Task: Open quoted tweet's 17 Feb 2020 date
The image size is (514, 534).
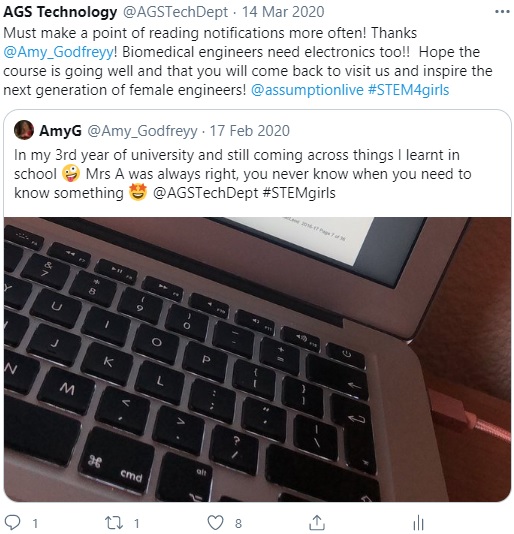Action: point(249,131)
